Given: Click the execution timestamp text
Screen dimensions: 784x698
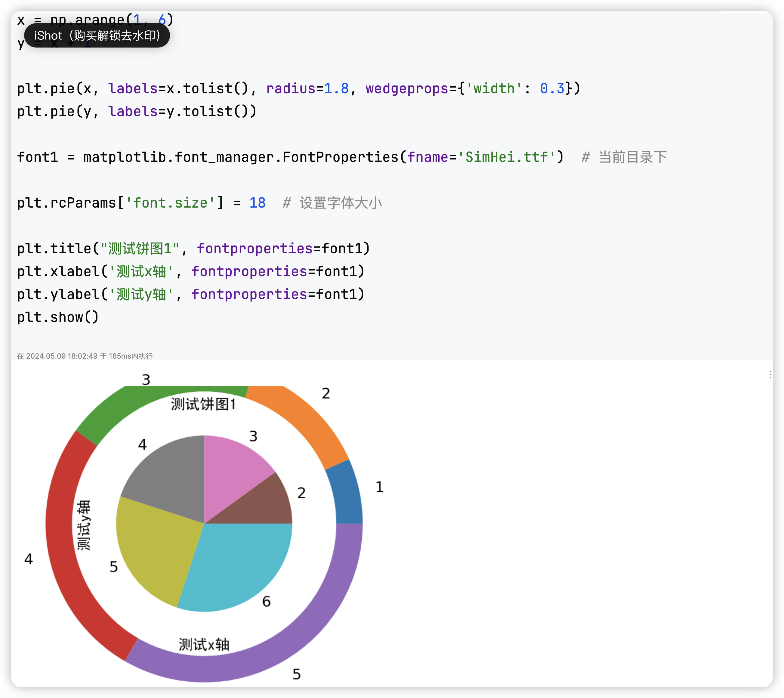Looking at the screenshot, I should click(85, 356).
